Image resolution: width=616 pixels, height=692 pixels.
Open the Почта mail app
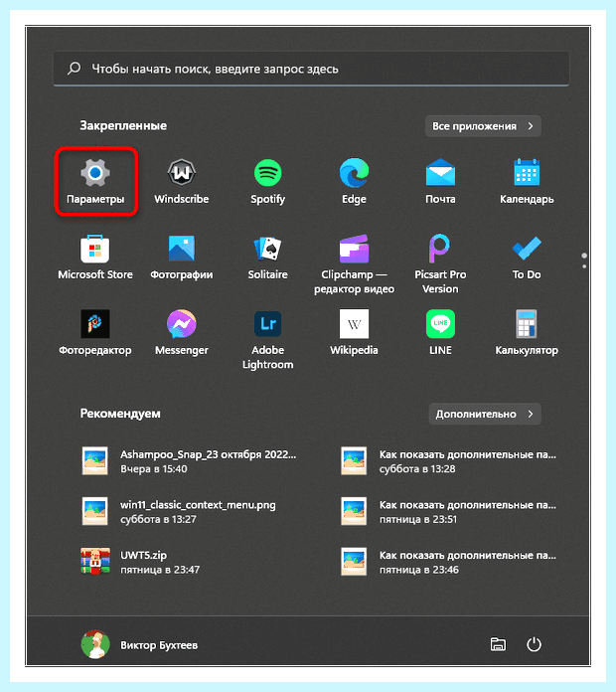(440, 181)
